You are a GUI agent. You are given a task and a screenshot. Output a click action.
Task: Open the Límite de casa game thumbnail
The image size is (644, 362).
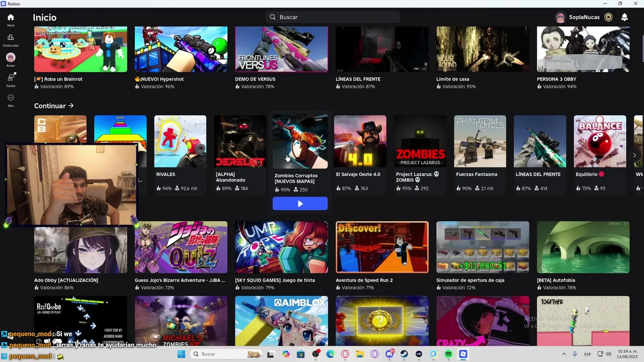[x=483, y=49]
